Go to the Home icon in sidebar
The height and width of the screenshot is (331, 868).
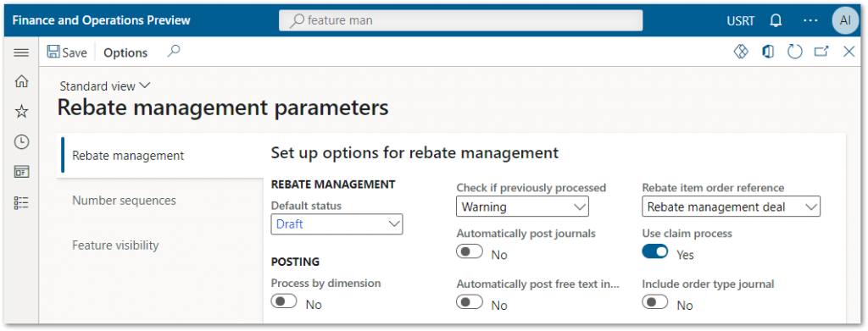[x=21, y=82]
